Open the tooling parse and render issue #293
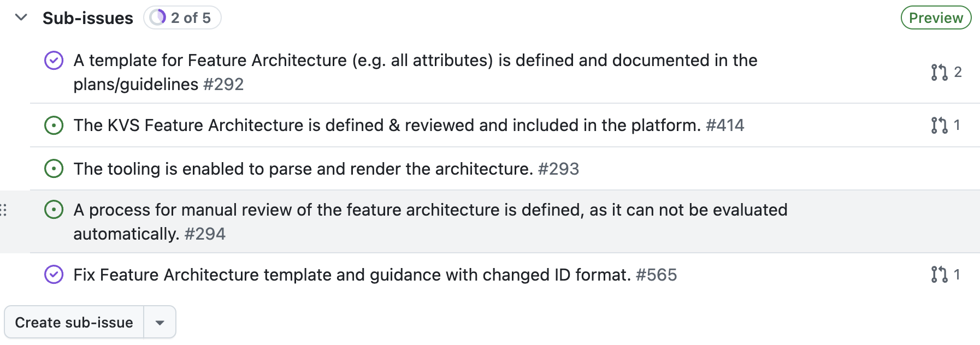Image resolution: width=980 pixels, height=345 pixels. click(x=303, y=169)
